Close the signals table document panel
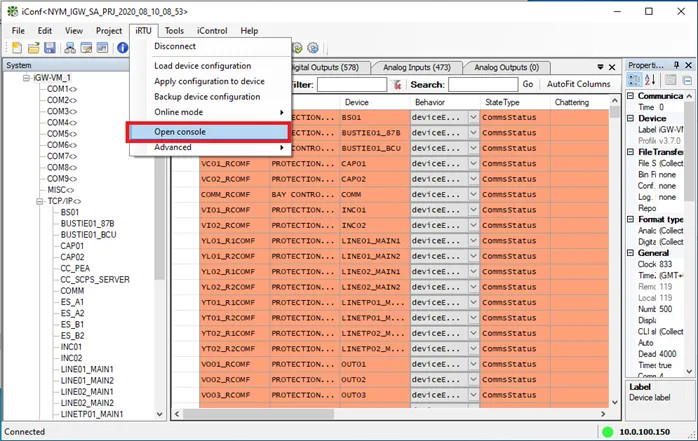 (x=612, y=67)
